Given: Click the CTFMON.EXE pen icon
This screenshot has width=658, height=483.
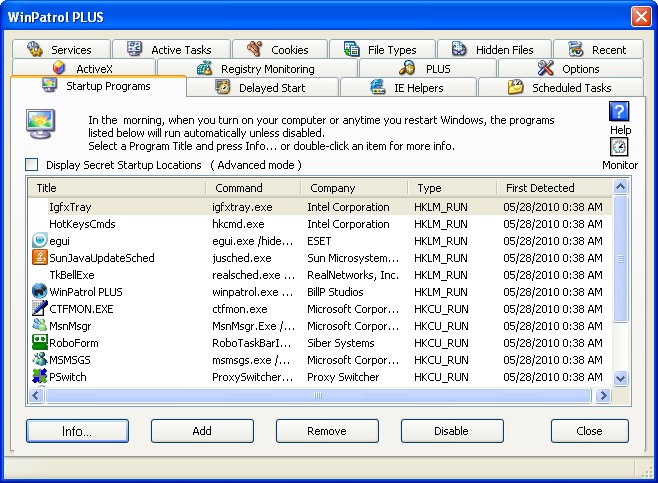Looking at the screenshot, I should pos(40,308).
